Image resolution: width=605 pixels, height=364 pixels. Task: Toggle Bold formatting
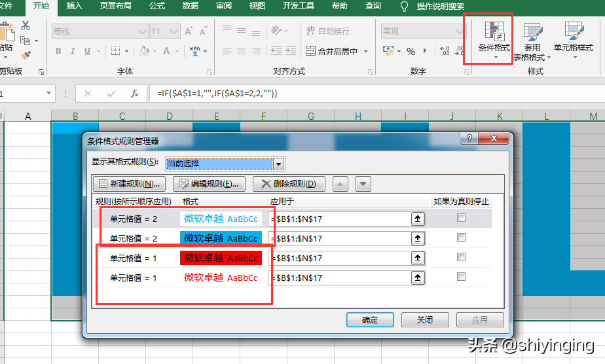(x=58, y=51)
